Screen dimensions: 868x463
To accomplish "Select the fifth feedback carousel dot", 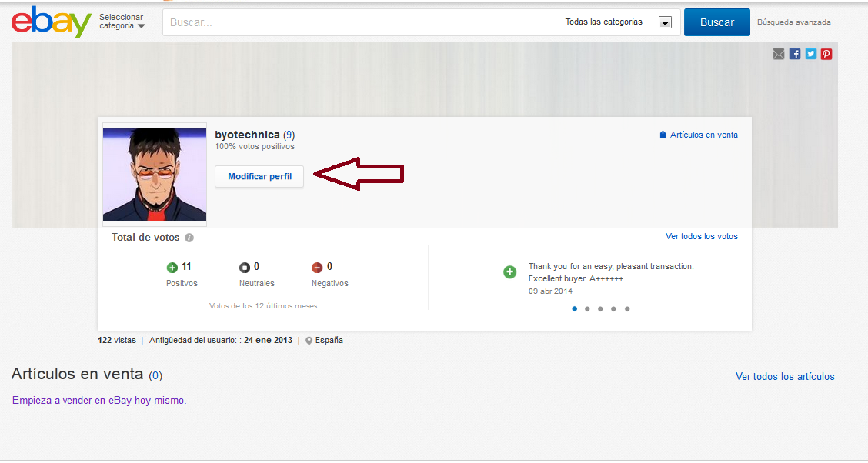I will point(627,309).
